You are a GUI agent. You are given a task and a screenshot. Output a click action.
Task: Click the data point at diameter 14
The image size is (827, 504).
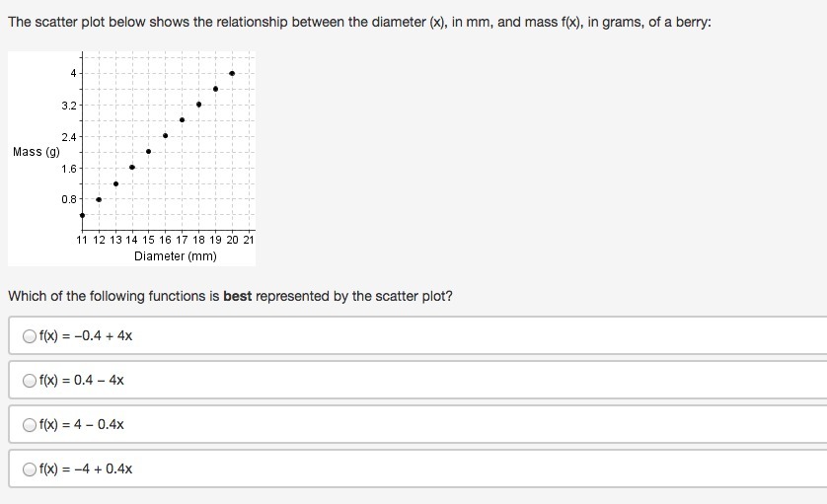coord(132,167)
